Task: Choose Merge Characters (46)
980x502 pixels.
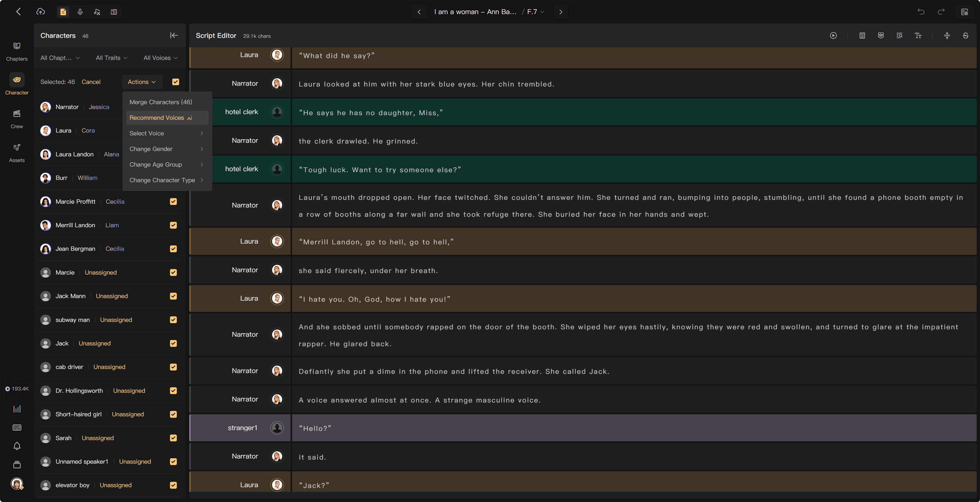Action: click(167, 102)
